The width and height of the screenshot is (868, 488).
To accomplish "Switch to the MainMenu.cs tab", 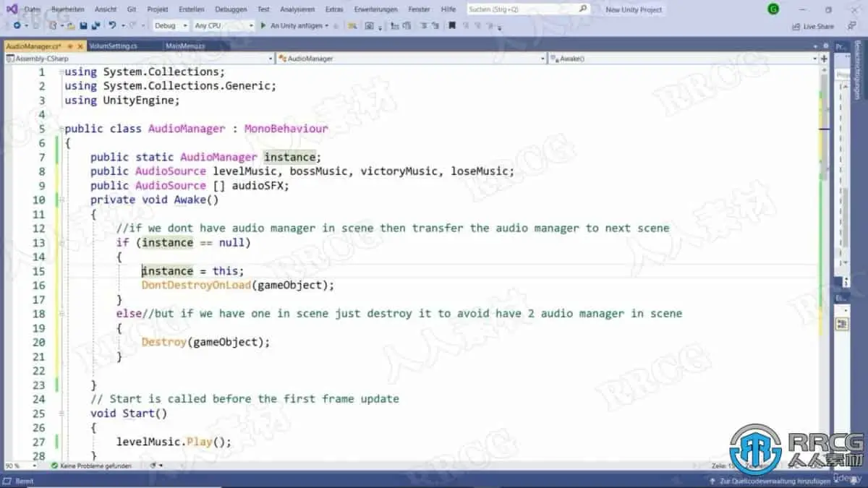I will [x=185, y=46].
